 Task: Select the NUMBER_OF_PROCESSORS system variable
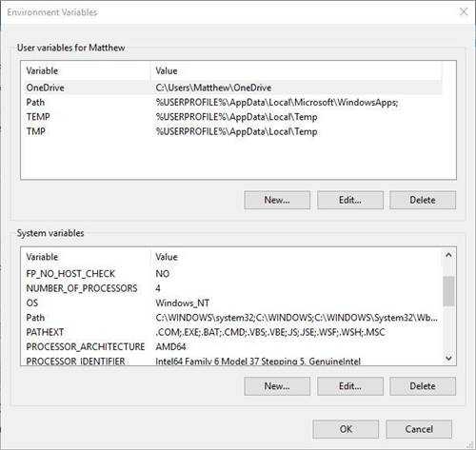click(x=231, y=288)
